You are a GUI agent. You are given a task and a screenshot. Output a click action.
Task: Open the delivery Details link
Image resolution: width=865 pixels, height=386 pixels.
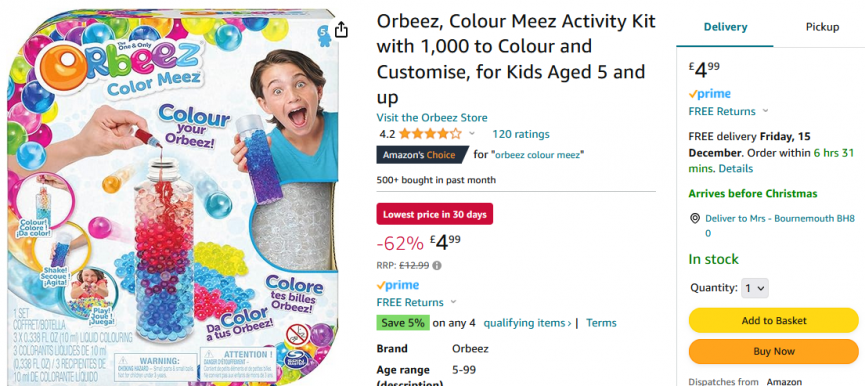point(736,168)
